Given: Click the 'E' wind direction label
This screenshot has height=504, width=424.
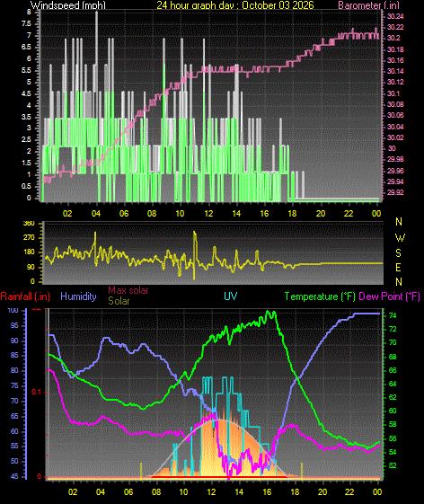Looking at the screenshot, I should tap(398, 268).
